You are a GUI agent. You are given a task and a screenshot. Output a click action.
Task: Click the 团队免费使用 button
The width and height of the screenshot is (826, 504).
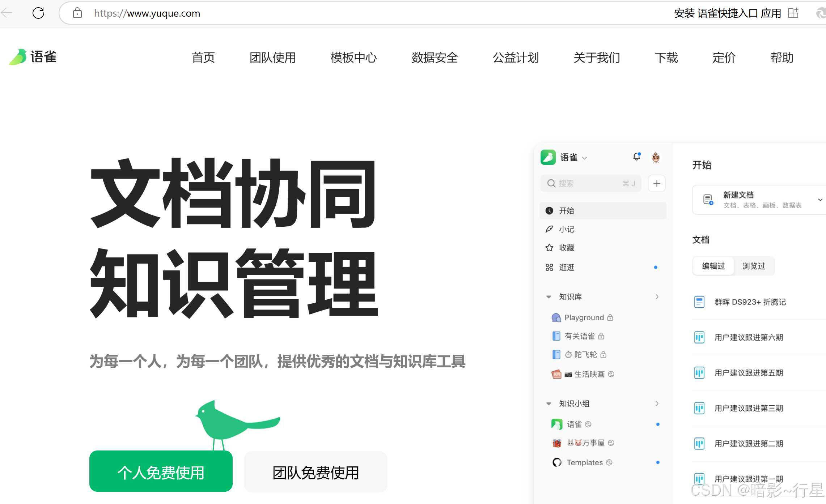[315, 472]
